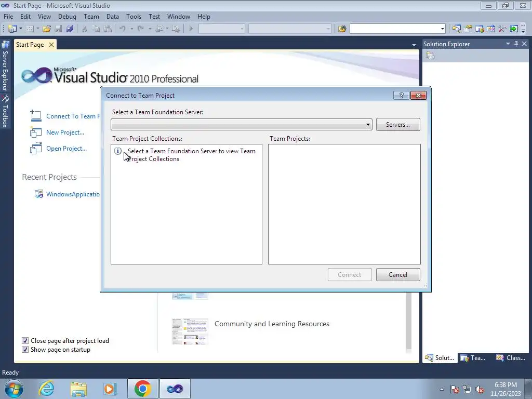Open Solution Explorer from the toolbar icon

[x=456, y=29]
